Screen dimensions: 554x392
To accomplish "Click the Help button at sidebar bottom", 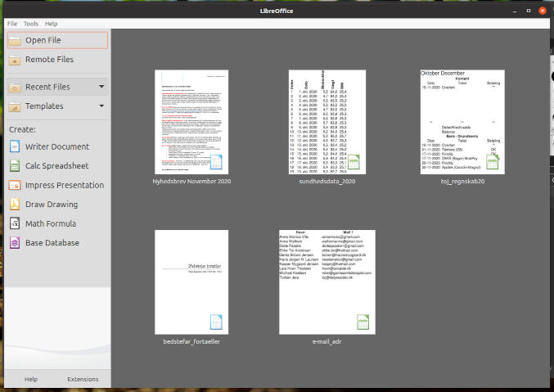I will pyautogui.click(x=31, y=379).
